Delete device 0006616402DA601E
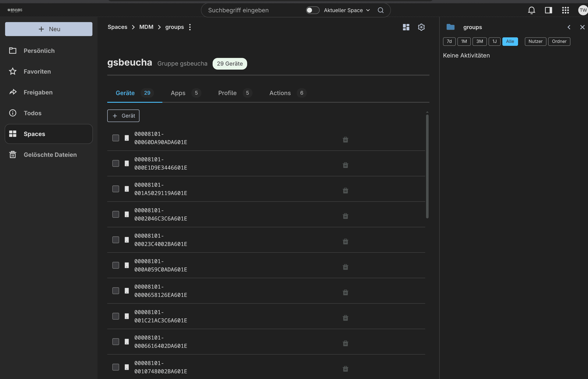 coord(345,343)
